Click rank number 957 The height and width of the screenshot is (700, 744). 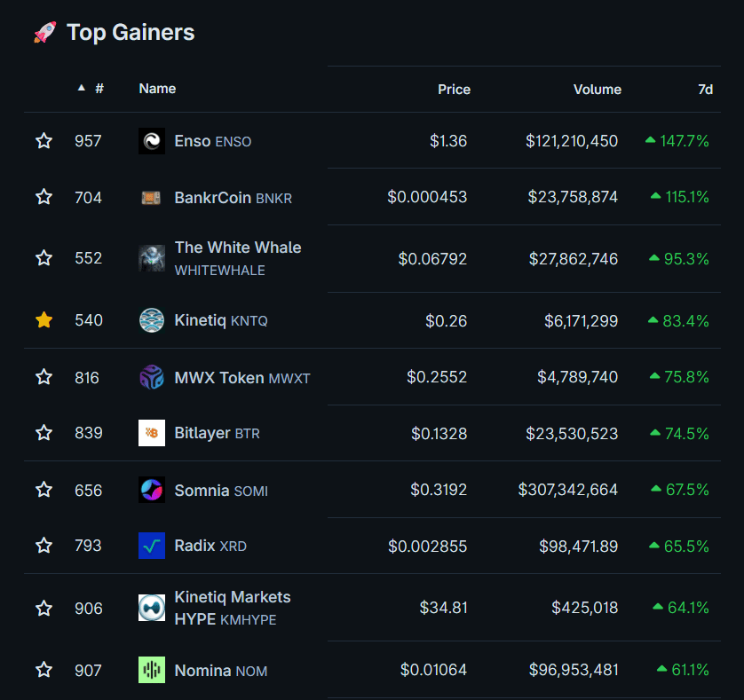click(x=88, y=141)
